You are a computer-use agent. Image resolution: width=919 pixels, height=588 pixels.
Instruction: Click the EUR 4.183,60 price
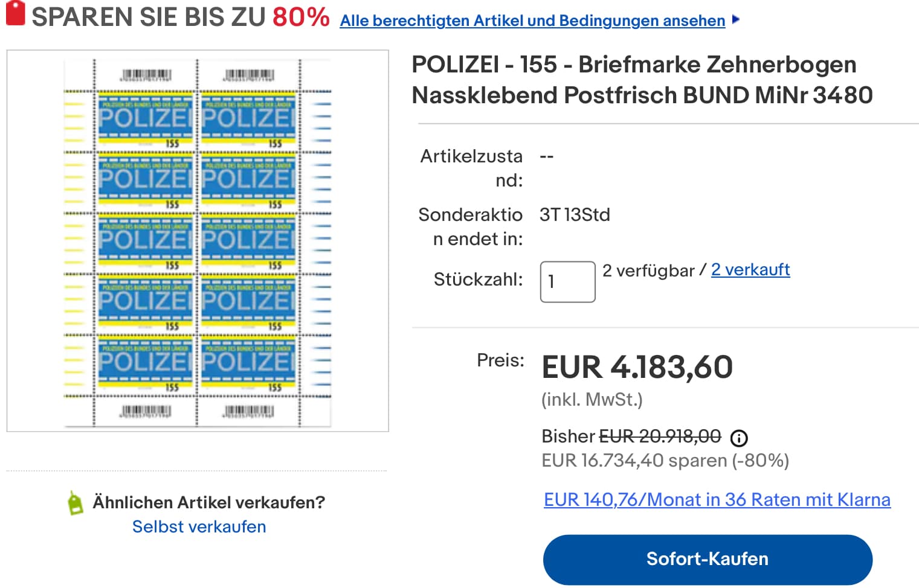637,367
